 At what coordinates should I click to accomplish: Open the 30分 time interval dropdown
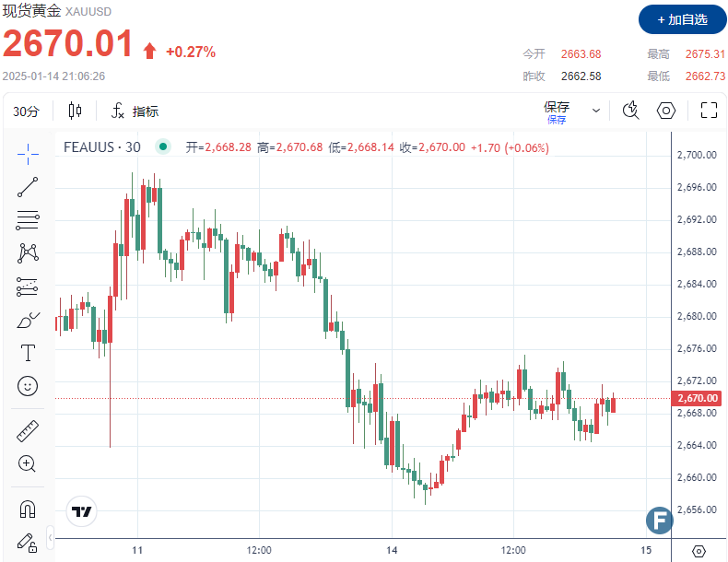[x=27, y=111]
